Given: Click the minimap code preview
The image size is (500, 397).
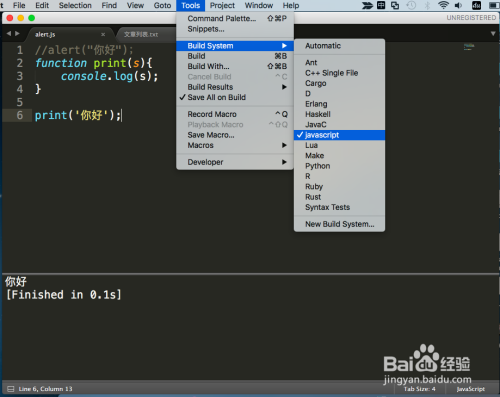Looking at the screenshot, I should click(469, 47).
